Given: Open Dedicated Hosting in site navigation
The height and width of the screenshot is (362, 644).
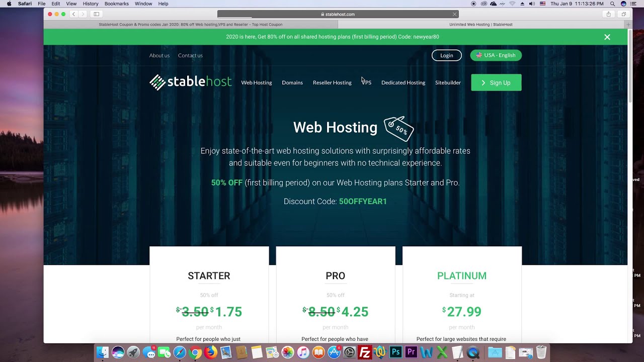Looking at the screenshot, I should click(x=403, y=82).
